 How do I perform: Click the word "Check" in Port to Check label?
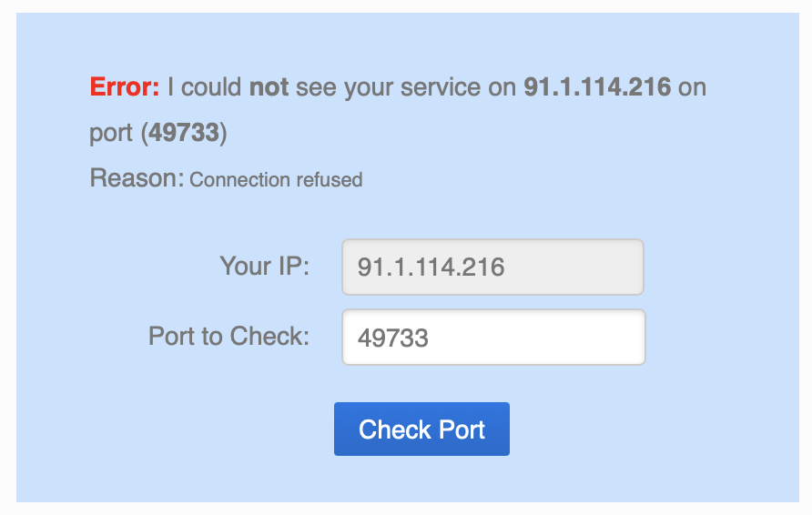click(269, 337)
